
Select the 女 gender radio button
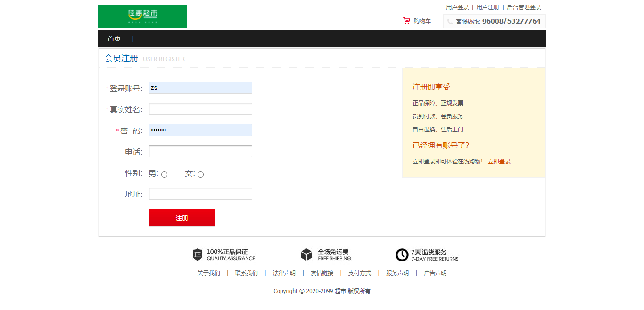click(x=200, y=175)
